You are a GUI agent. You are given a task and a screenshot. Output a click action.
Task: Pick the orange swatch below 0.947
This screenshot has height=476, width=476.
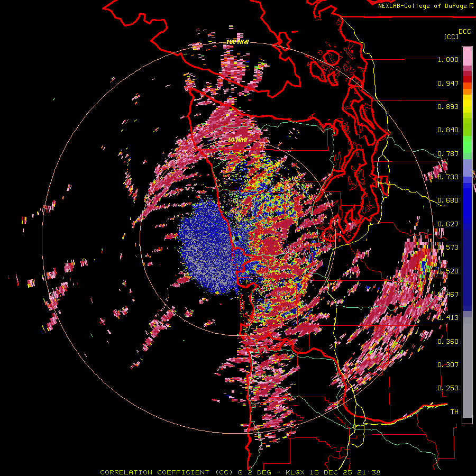click(467, 91)
